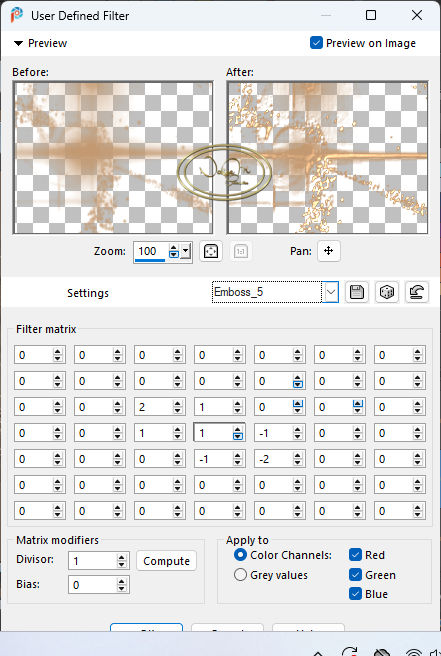The width and height of the screenshot is (441, 656).
Task: Click the reset to default arrow icon
Action: pyautogui.click(x=417, y=292)
